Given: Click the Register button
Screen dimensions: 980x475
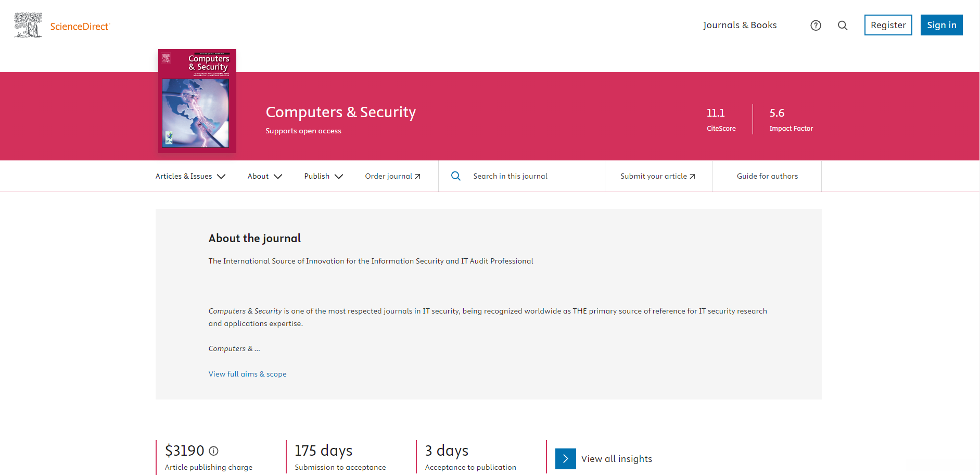Looking at the screenshot, I should [888, 25].
